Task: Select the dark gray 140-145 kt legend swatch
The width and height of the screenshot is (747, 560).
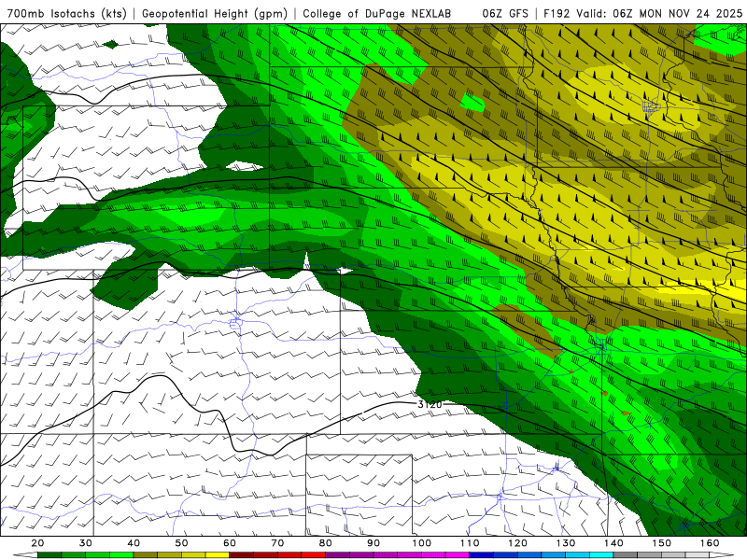Action: coord(626,555)
